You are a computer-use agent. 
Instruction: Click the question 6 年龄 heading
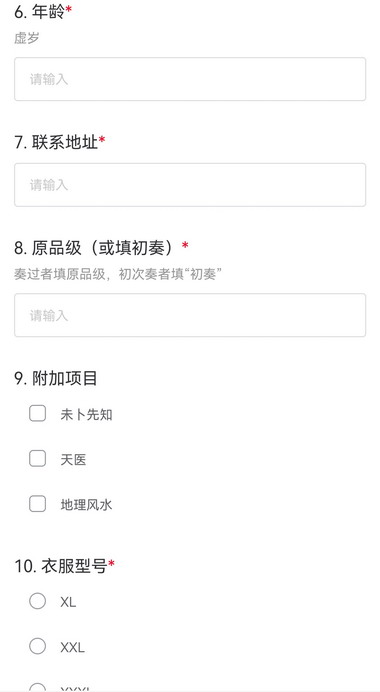click(x=43, y=12)
